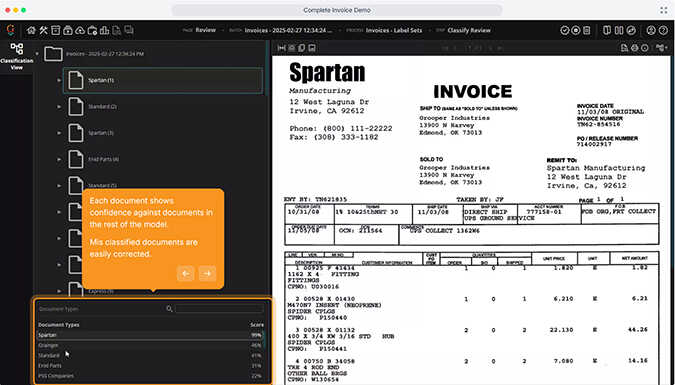Select the Spartan (1) document
The width and height of the screenshot is (675, 385).
(163, 81)
